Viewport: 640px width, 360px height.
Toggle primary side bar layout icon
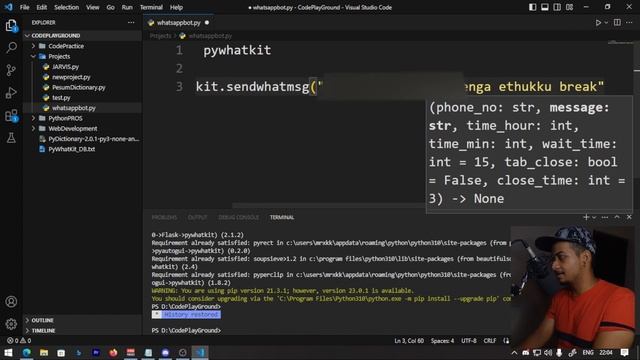pos(532,7)
